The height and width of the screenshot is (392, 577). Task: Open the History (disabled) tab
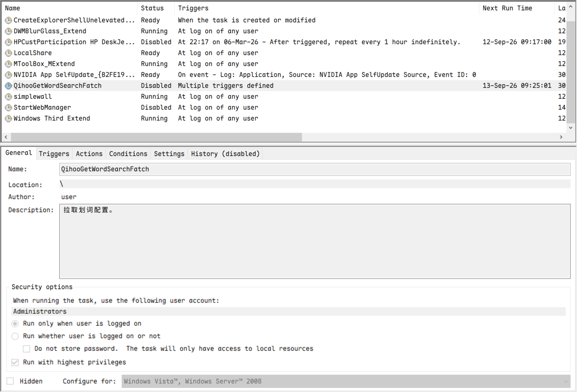click(225, 154)
